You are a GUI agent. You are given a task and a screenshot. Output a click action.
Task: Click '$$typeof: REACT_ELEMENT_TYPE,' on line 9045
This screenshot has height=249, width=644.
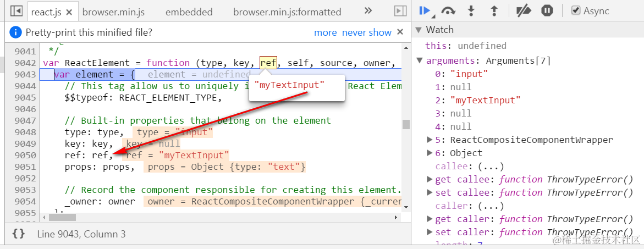(143, 98)
